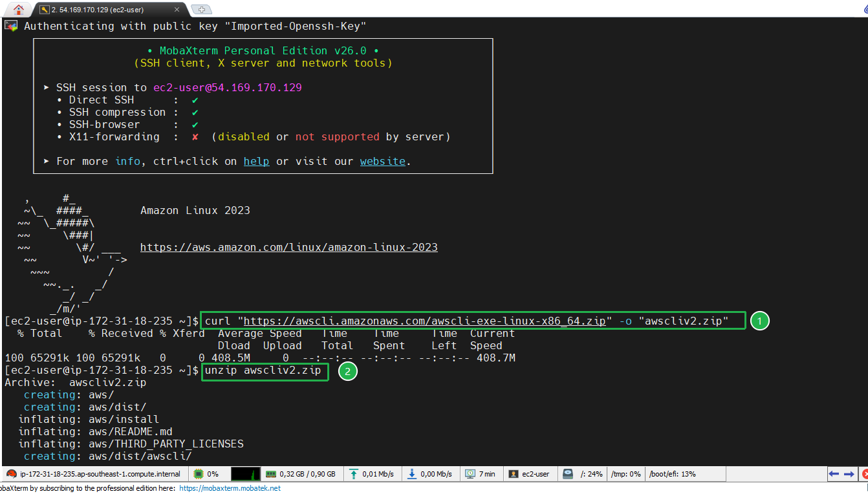Viewport: 868px width, 494px height.
Task: Click the inflating: aws/THIRD_PARTY_LICENSES line
Action: click(x=131, y=444)
